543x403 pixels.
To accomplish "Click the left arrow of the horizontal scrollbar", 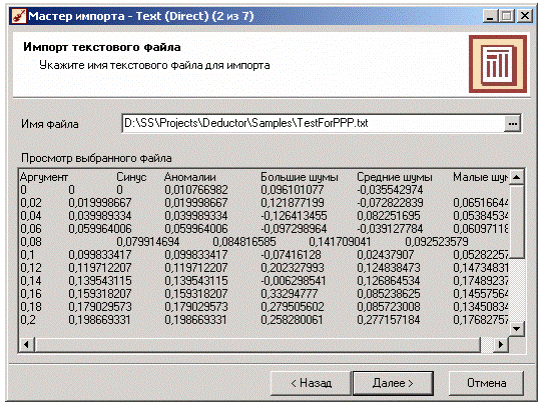I will (x=26, y=344).
